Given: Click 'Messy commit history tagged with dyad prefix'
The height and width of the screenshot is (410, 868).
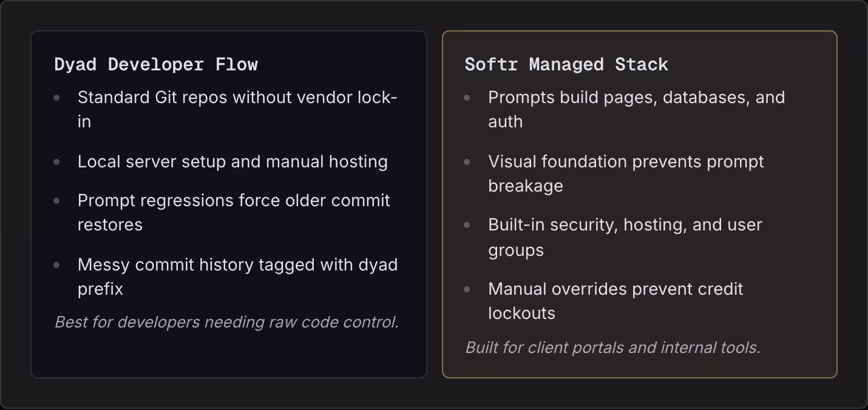Looking at the screenshot, I should click(x=237, y=277).
